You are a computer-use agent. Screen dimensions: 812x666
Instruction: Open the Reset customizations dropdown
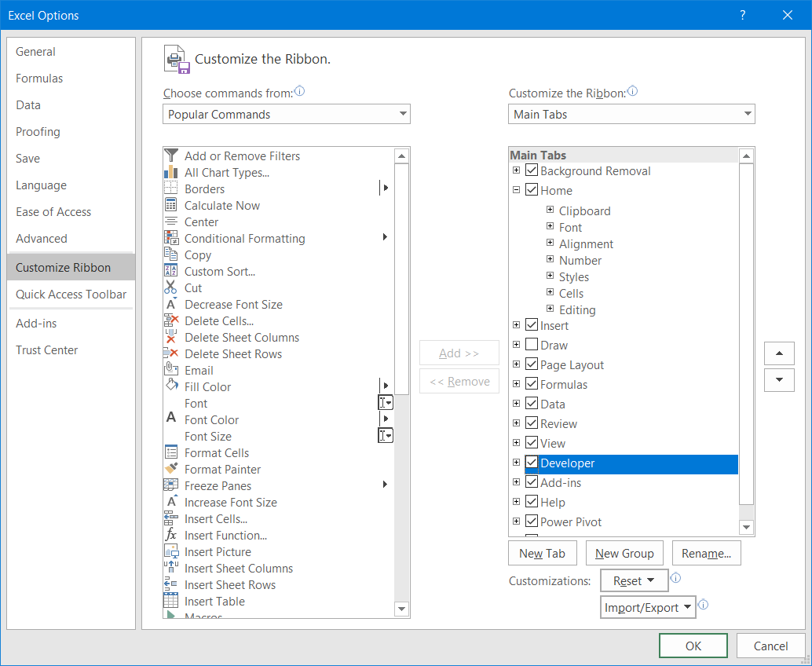pyautogui.click(x=634, y=580)
